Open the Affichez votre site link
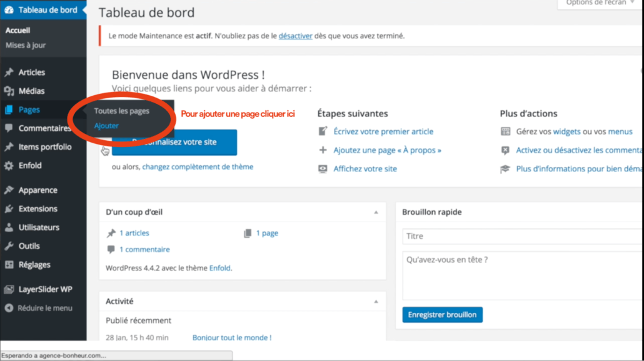The width and height of the screenshot is (644, 361). (x=365, y=169)
